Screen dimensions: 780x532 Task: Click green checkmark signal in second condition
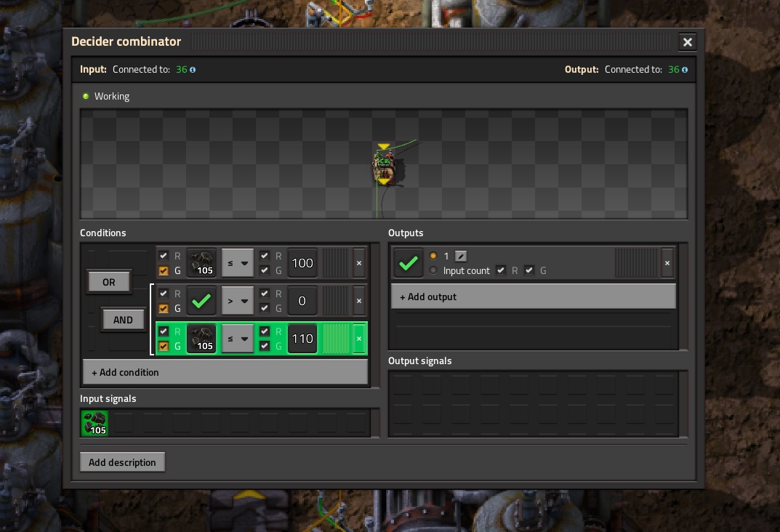pyautogui.click(x=201, y=300)
